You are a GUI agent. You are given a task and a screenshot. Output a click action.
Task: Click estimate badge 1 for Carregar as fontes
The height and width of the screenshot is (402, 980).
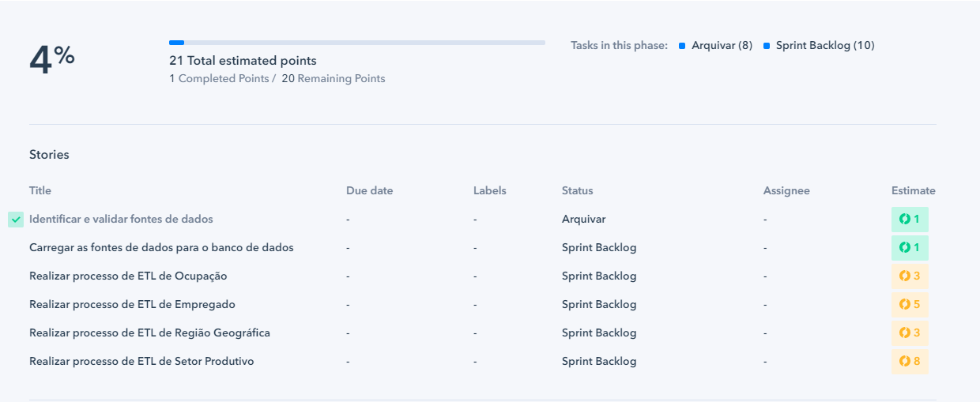coord(910,248)
